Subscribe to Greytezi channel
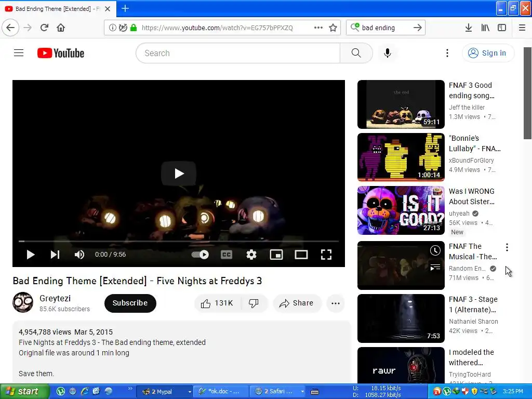Screen dimensions: 532x399 click(x=130, y=303)
